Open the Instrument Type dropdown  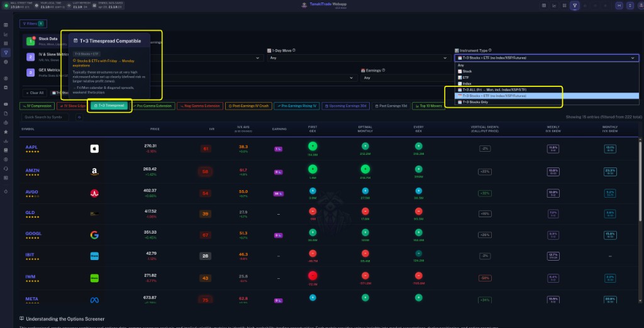(x=547, y=58)
